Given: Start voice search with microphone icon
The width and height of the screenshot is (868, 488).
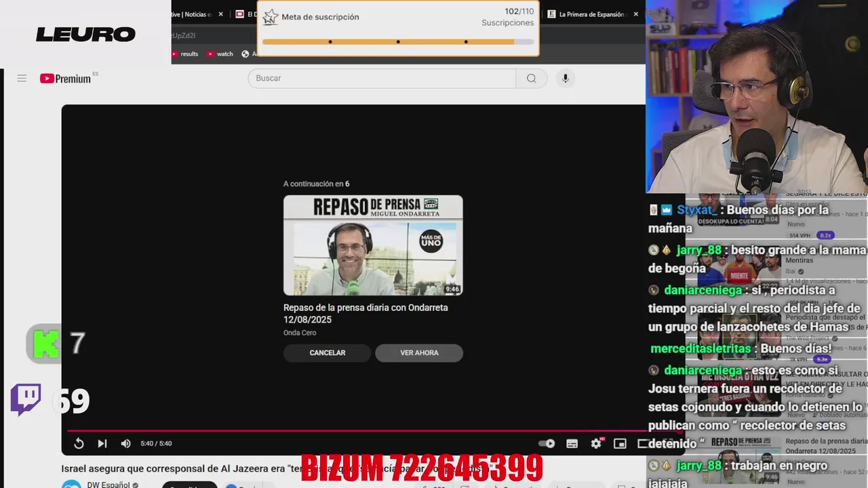Looking at the screenshot, I should 566,78.
